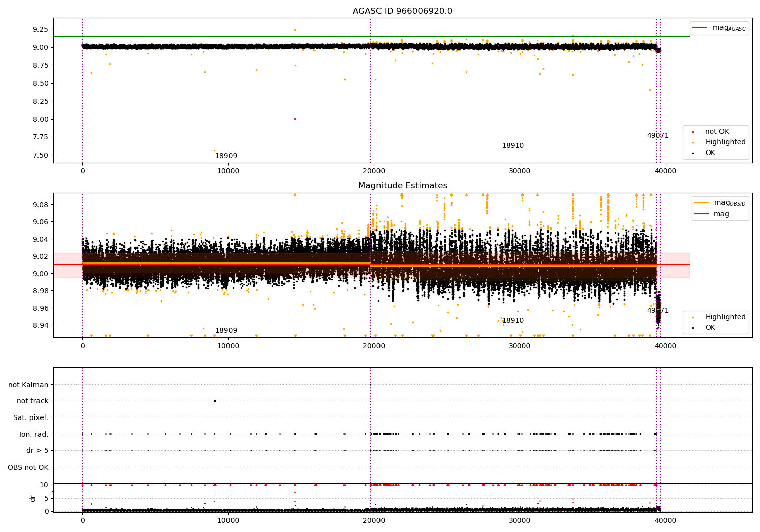The width and height of the screenshot is (760, 532).
Task: Click the orange outlier point above 9.25 in top plot
Action: click(295, 30)
